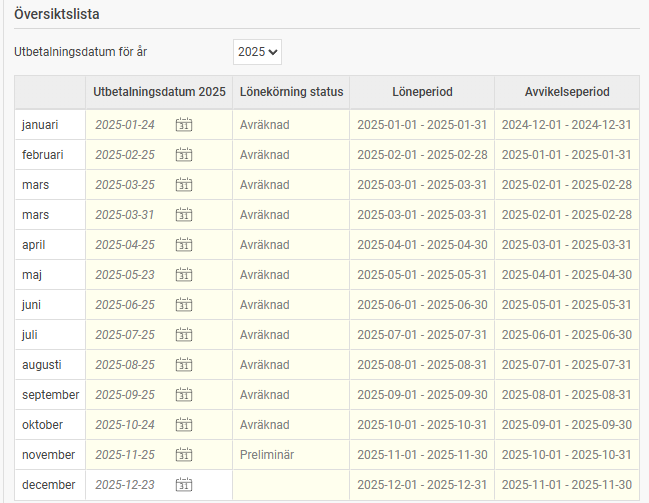Click the Avvikelseperiod column header

pos(567,92)
